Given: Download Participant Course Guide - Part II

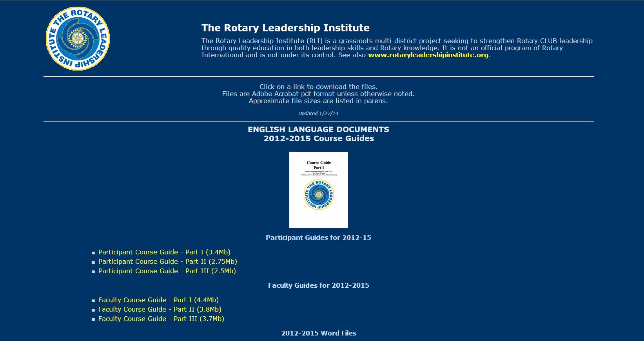Looking at the screenshot, I should coord(168,261).
